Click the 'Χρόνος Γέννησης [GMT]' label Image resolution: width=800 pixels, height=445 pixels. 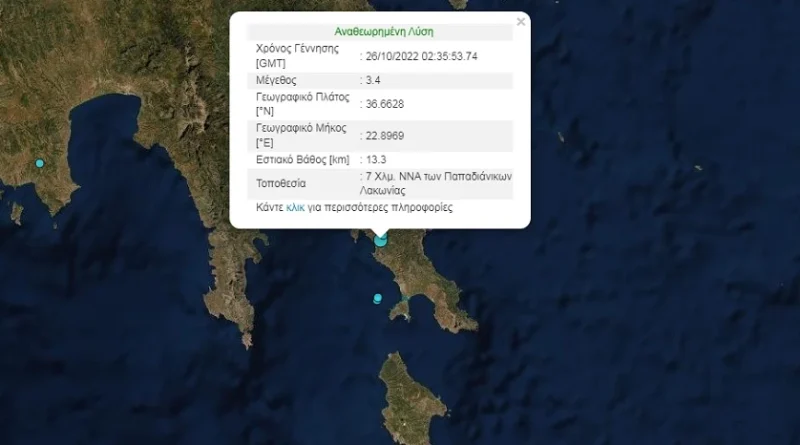point(298,56)
